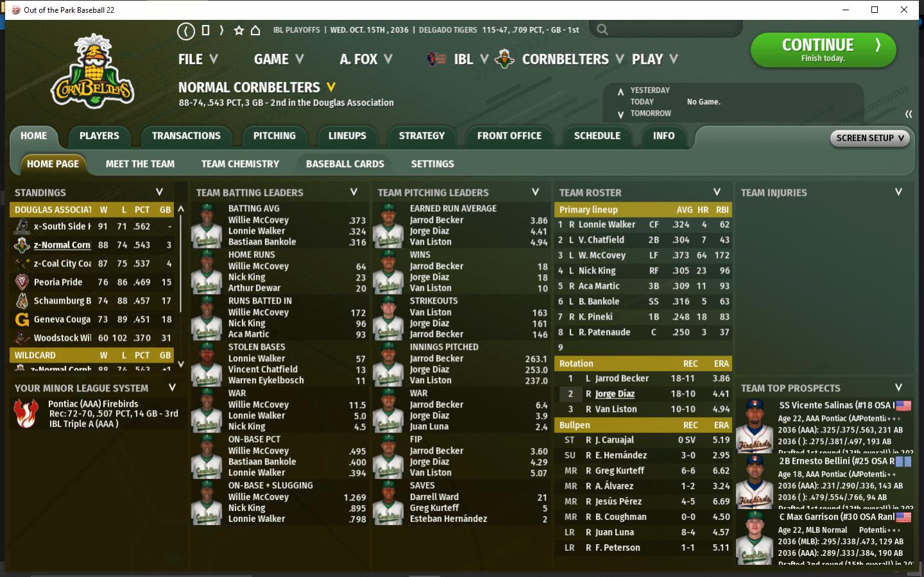Click the USA flag beside Max Garrison
This screenshot has width=924, height=577.
[x=903, y=517]
